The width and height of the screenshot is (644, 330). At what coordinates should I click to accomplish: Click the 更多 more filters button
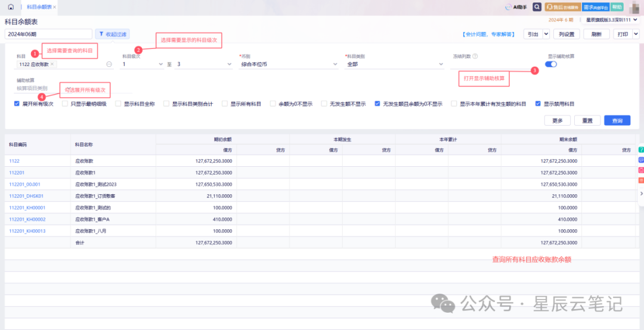tap(558, 121)
